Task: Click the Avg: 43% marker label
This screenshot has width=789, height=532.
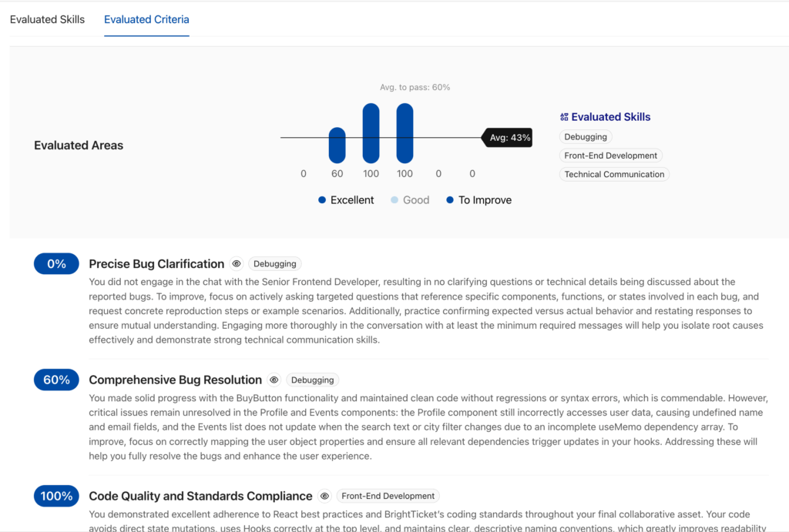Action: click(x=509, y=138)
